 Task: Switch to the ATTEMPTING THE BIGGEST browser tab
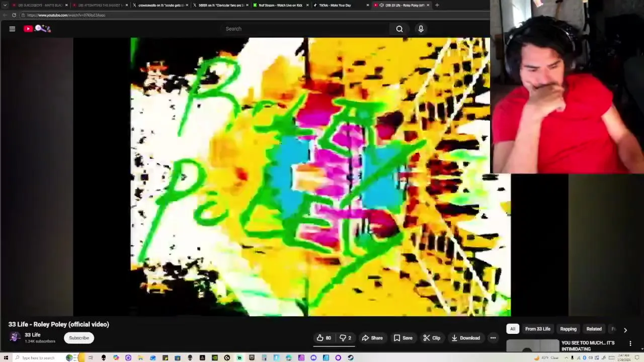pos(100,5)
